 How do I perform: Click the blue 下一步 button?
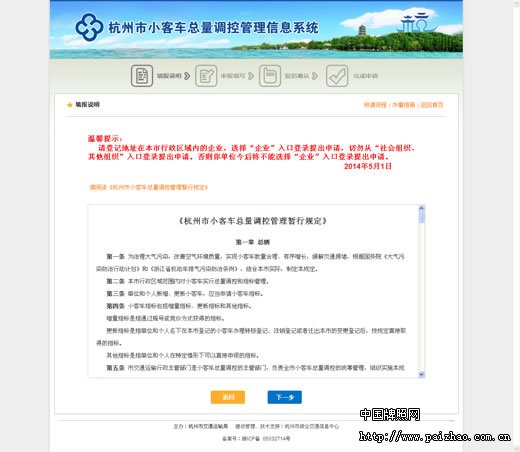(x=285, y=397)
